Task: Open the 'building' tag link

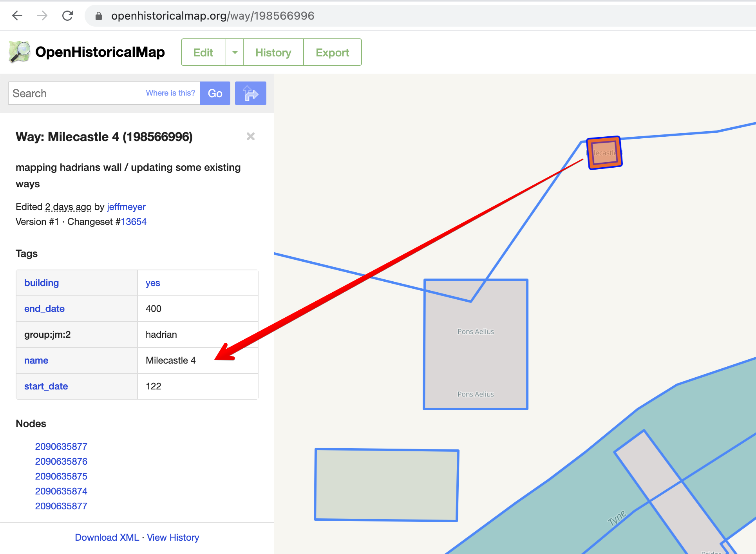Action: [42, 282]
